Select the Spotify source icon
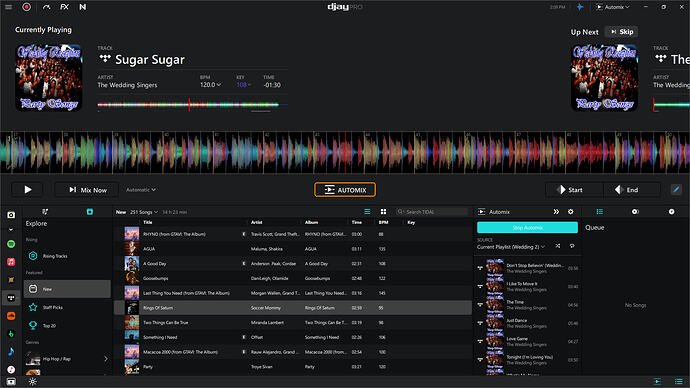 click(11, 244)
